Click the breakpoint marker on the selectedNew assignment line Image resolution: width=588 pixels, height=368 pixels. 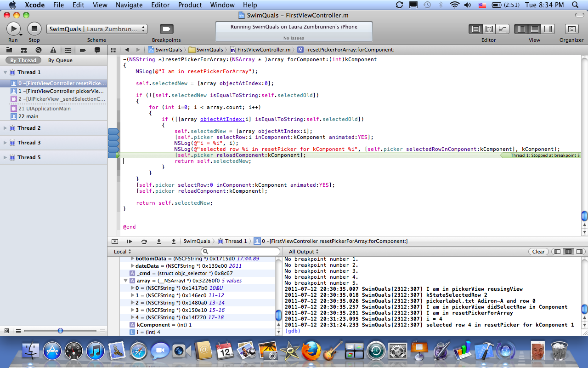coord(113,132)
